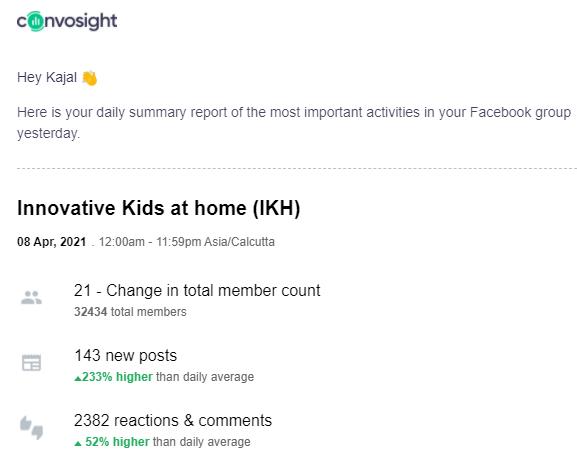Click green up arrow beside 233% higher

coord(77,378)
